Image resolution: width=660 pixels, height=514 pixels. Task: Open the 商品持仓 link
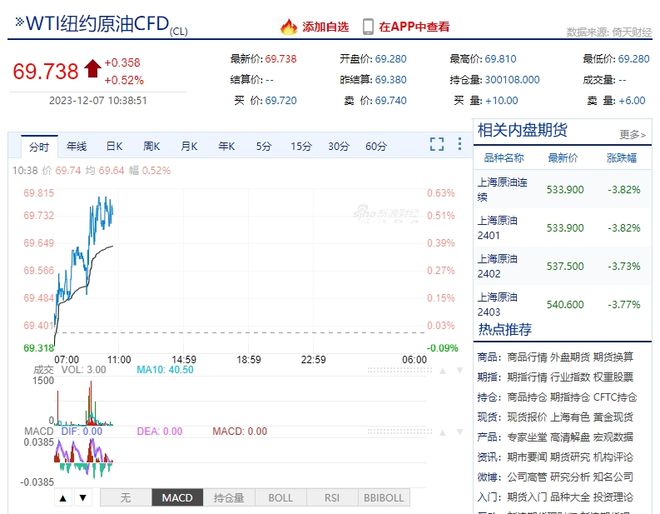(x=527, y=397)
